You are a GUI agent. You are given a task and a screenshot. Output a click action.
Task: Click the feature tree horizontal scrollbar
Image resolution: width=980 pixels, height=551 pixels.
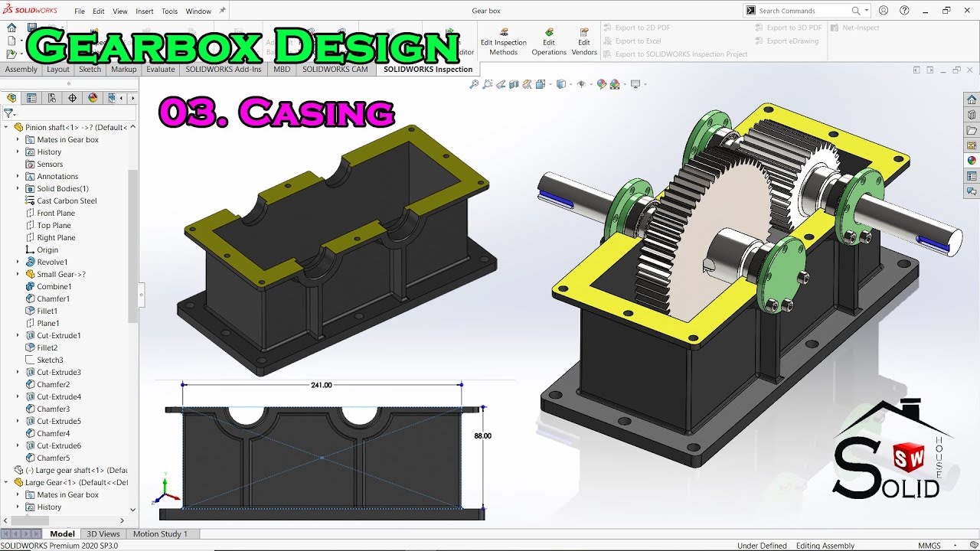click(x=31, y=520)
